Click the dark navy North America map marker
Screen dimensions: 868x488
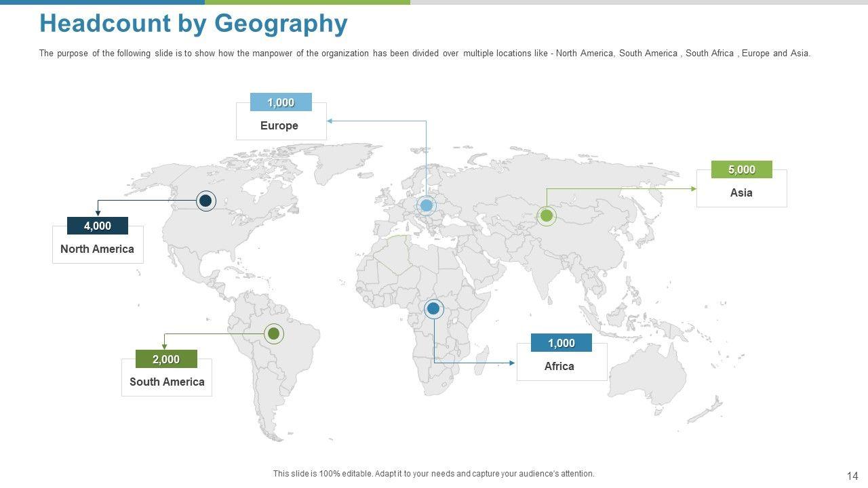[205, 201]
